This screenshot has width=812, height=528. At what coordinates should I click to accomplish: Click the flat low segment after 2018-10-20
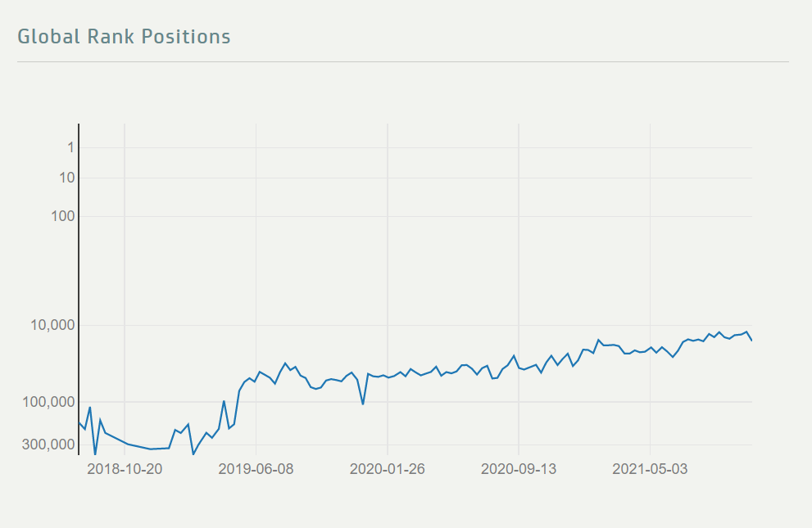[x=160, y=449]
